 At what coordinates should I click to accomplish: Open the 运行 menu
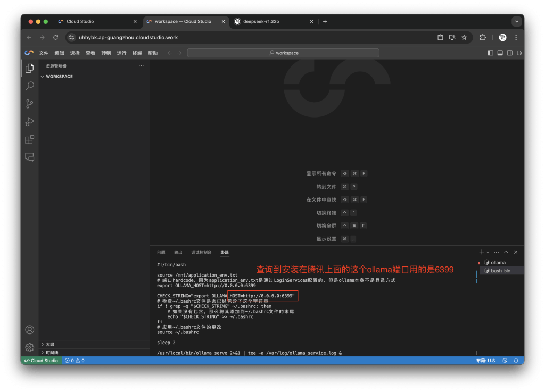coord(122,53)
